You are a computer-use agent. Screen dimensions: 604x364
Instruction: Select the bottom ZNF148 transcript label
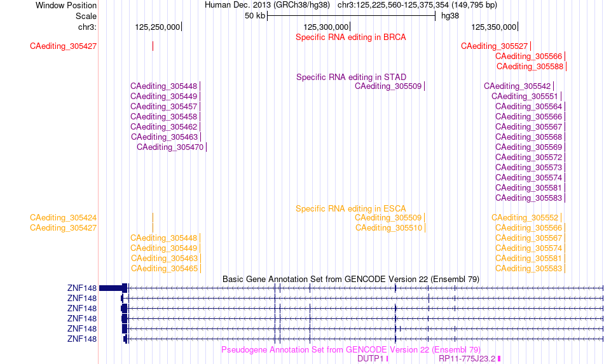coord(81,339)
